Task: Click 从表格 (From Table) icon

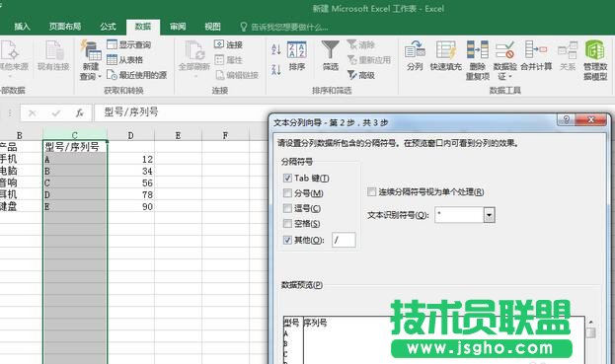Action: click(x=112, y=59)
